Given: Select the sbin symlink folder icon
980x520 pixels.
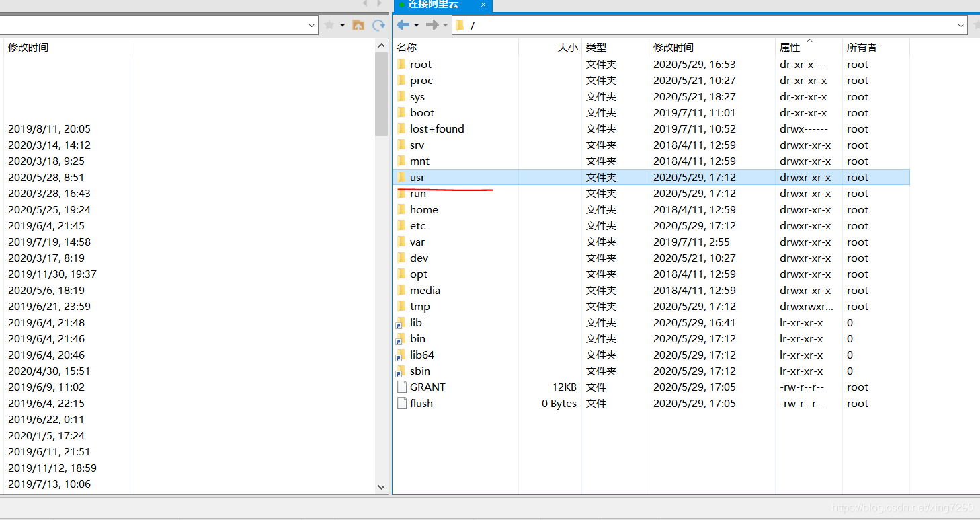Looking at the screenshot, I should [401, 371].
